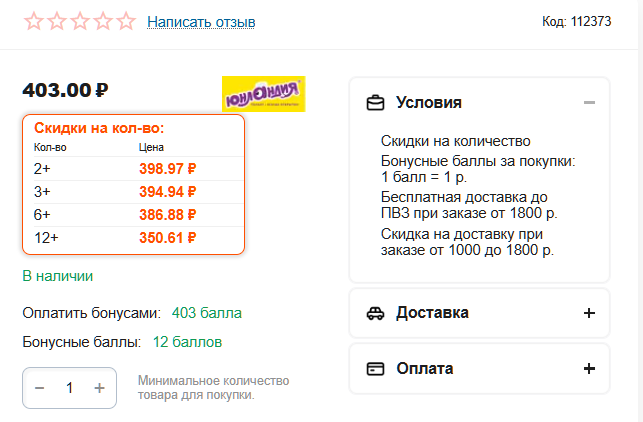The image size is (643, 422).
Task: Click the Скидка на доставку при заказе text
Action: (467, 242)
